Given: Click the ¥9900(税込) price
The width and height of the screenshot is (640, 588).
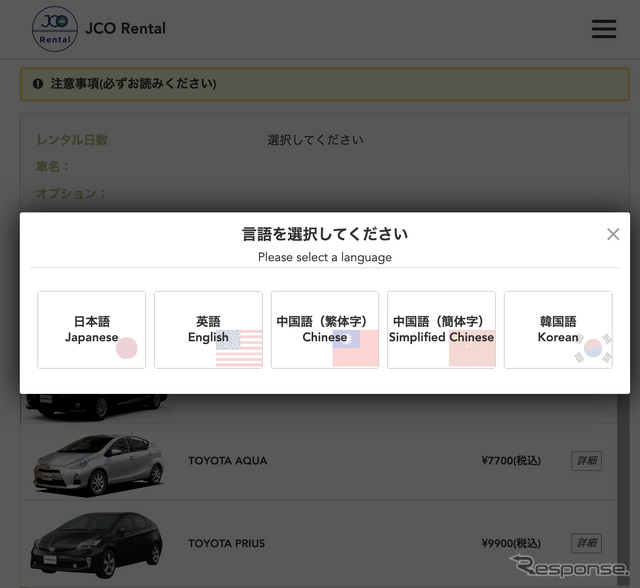Looking at the screenshot, I should [x=511, y=544].
